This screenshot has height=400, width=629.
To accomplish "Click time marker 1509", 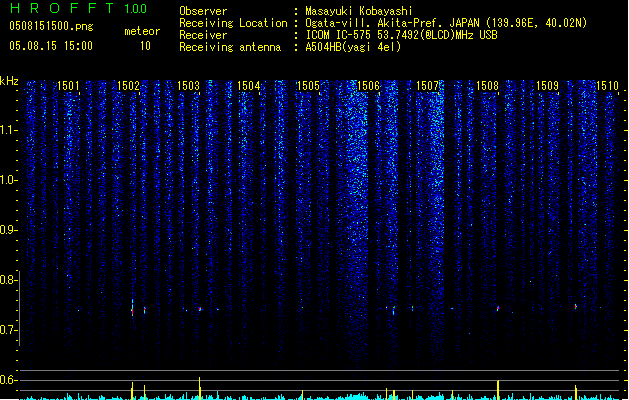I will (547, 86).
